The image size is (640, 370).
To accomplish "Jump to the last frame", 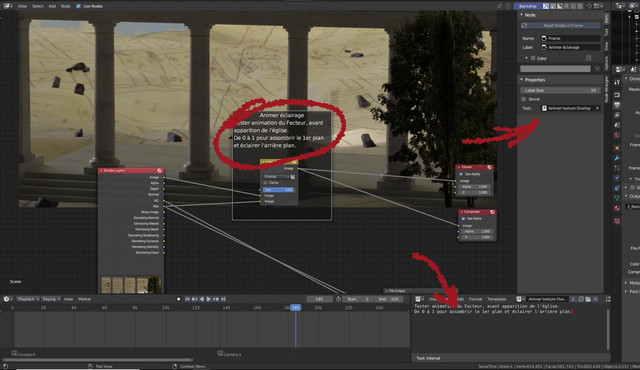I will [x=223, y=299].
